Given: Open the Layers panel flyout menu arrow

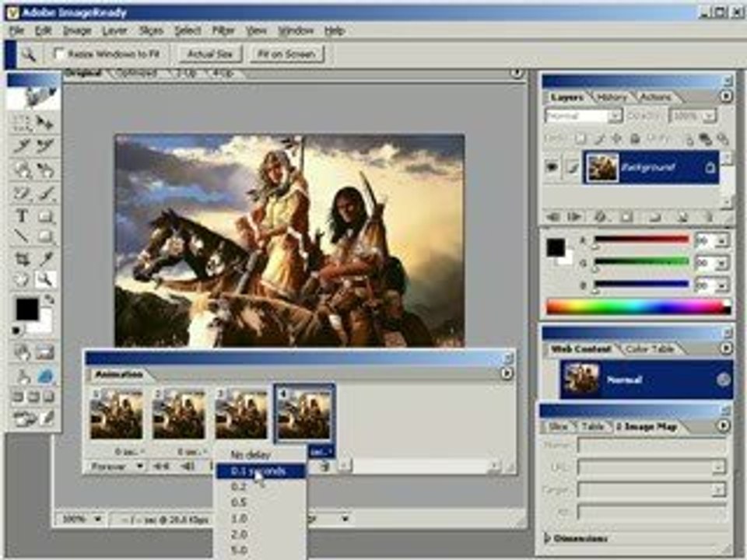Looking at the screenshot, I should [x=725, y=96].
